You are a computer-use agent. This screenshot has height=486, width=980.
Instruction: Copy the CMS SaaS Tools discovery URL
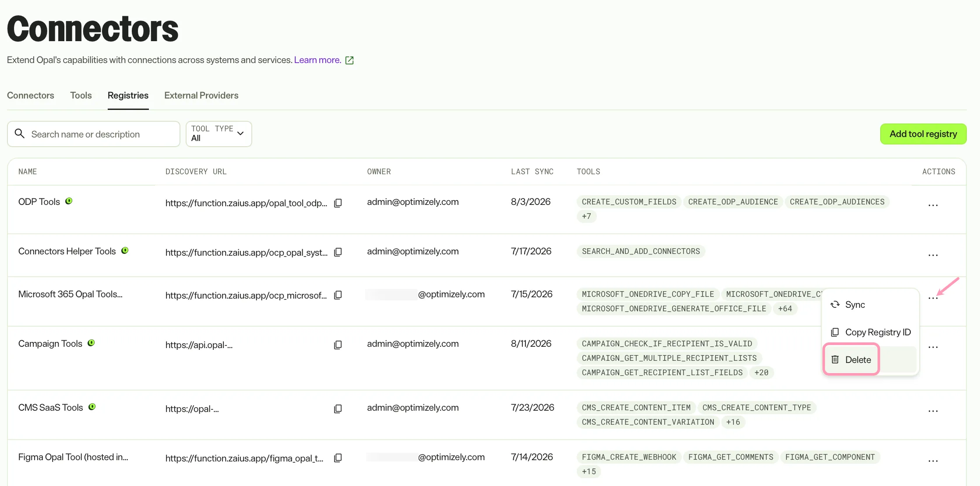tap(338, 409)
